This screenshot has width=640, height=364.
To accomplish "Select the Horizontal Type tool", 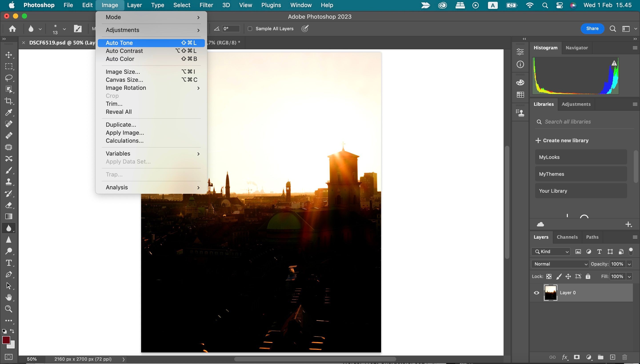I will point(9,263).
